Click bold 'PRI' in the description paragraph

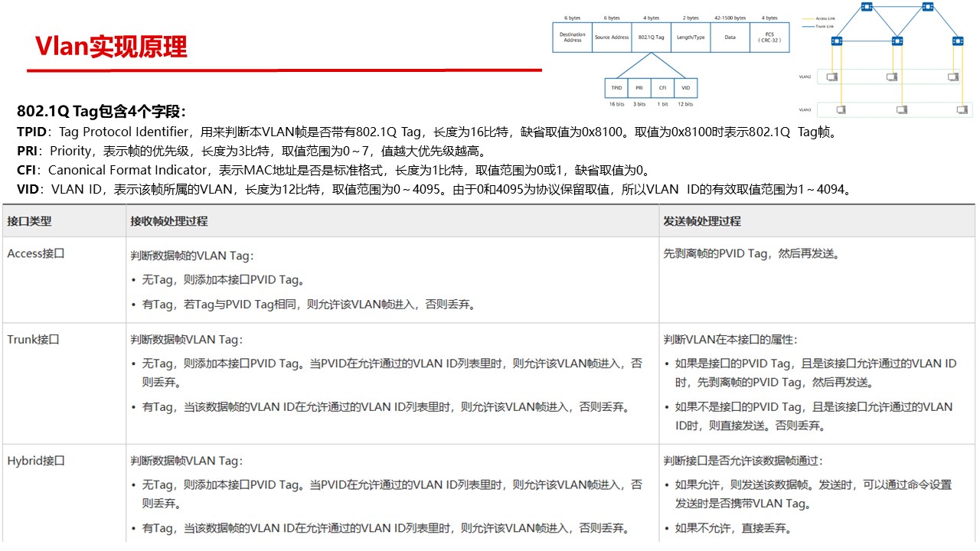pyautogui.click(x=28, y=151)
